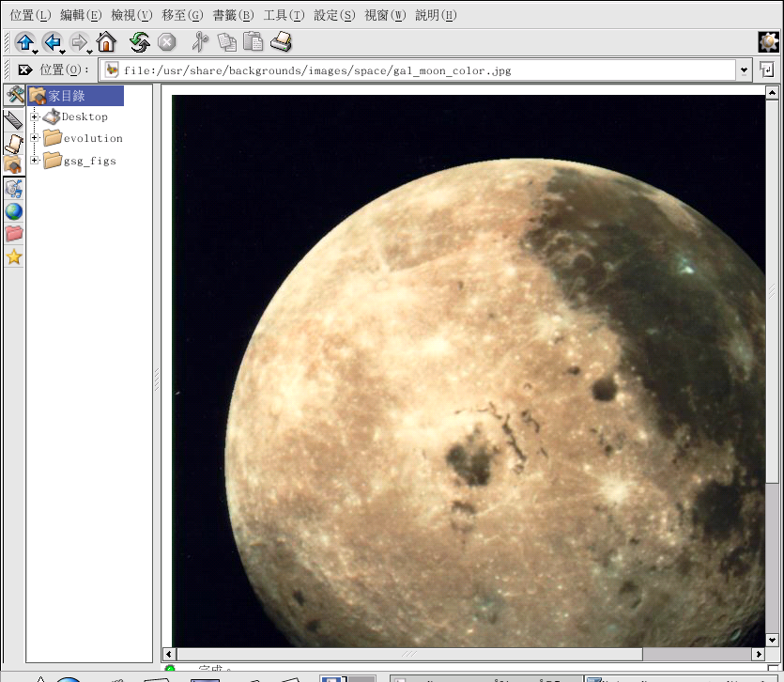Expand the evolution folder in the tree

coord(36,138)
